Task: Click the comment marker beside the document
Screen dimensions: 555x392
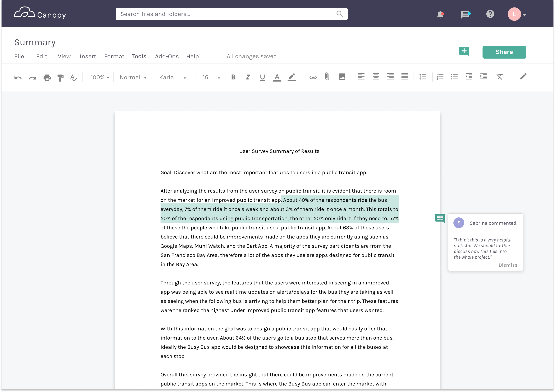Action: (x=440, y=218)
